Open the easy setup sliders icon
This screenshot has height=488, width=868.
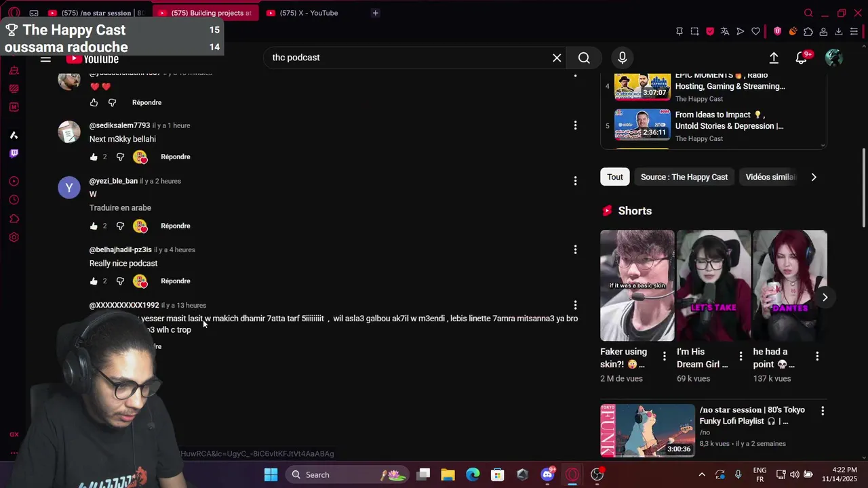[x=854, y=31]
